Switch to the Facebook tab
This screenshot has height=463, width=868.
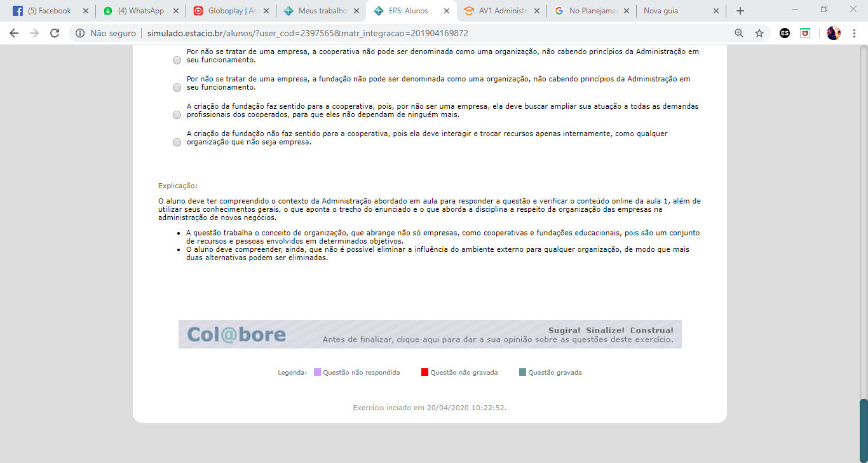coord(48,11)
